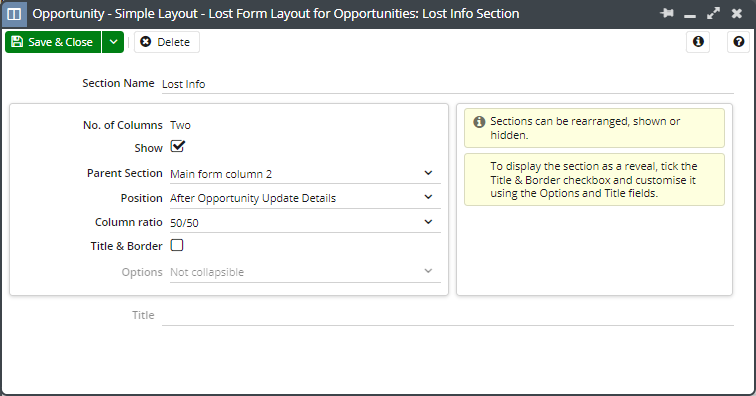Expand the Position dropdown
This screenshot has width=756, height=396.
tap(305, 198)
